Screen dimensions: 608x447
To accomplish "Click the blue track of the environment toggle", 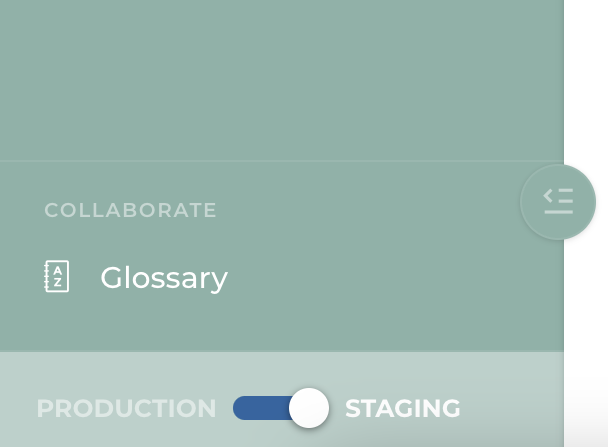I will point(257,408).
